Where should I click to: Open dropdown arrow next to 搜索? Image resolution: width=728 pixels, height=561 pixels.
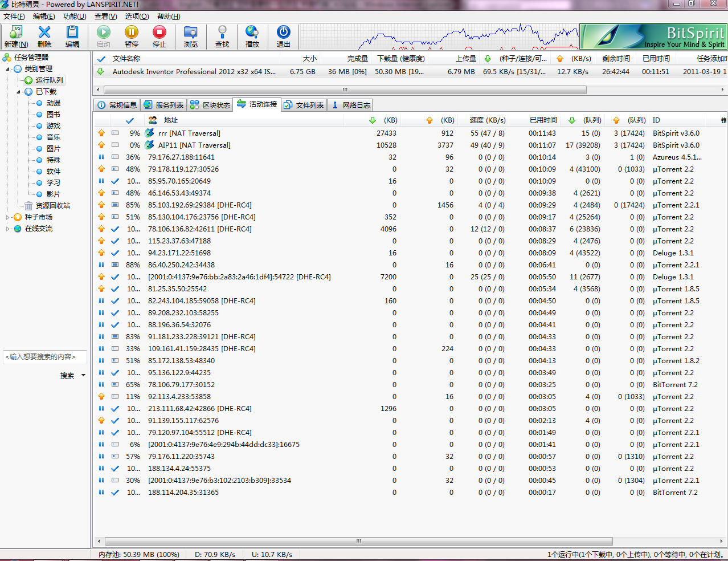(x=83, y=375)
